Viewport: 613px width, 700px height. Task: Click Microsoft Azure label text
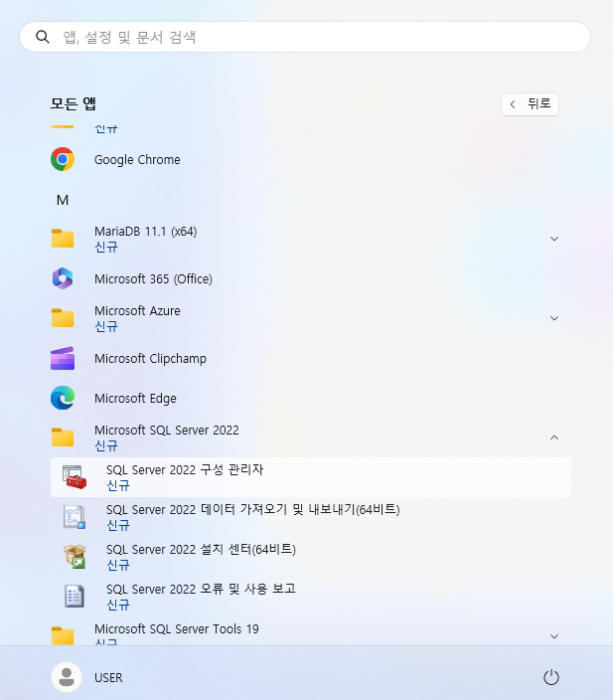[x=137, y=310]
